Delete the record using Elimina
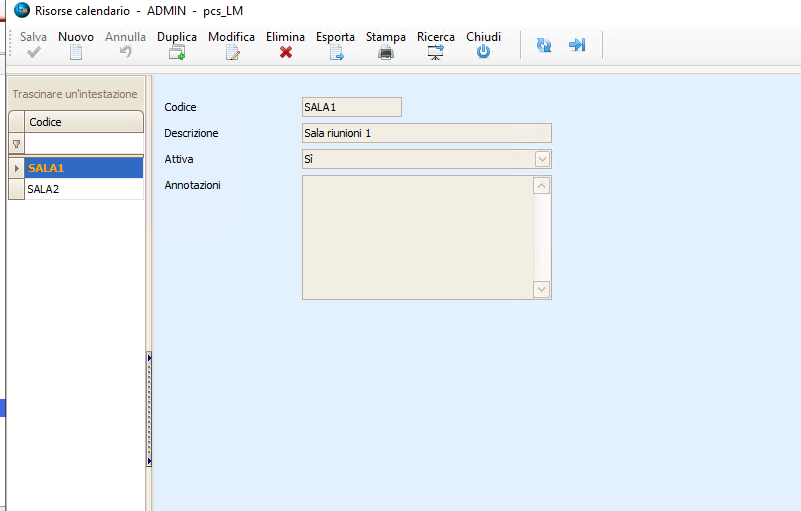This screenshot has width=801, height=511. click(285, 52)
